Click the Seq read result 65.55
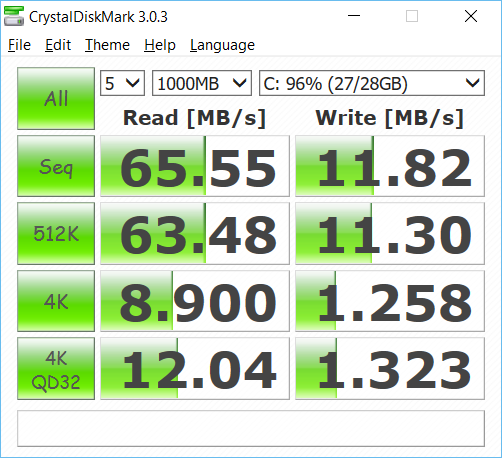Screen dimensions: 502x458 (x=195, y=166)
